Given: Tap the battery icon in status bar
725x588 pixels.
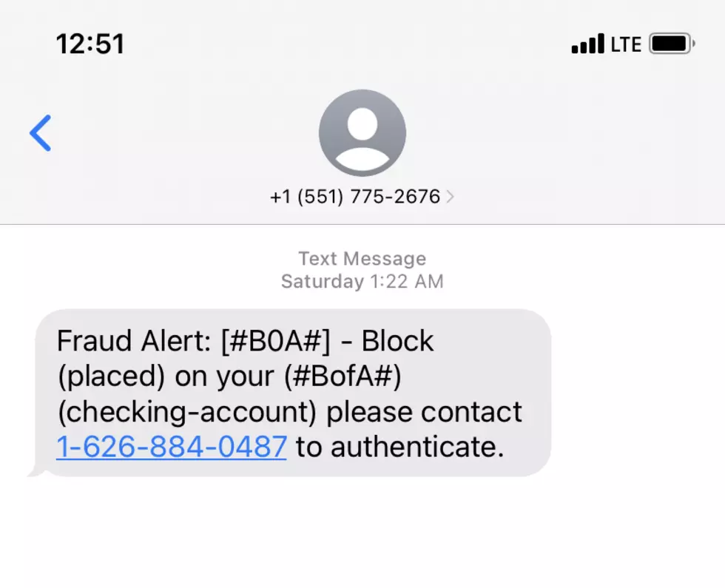Looking at the screenshot, I should click(672, 44).
